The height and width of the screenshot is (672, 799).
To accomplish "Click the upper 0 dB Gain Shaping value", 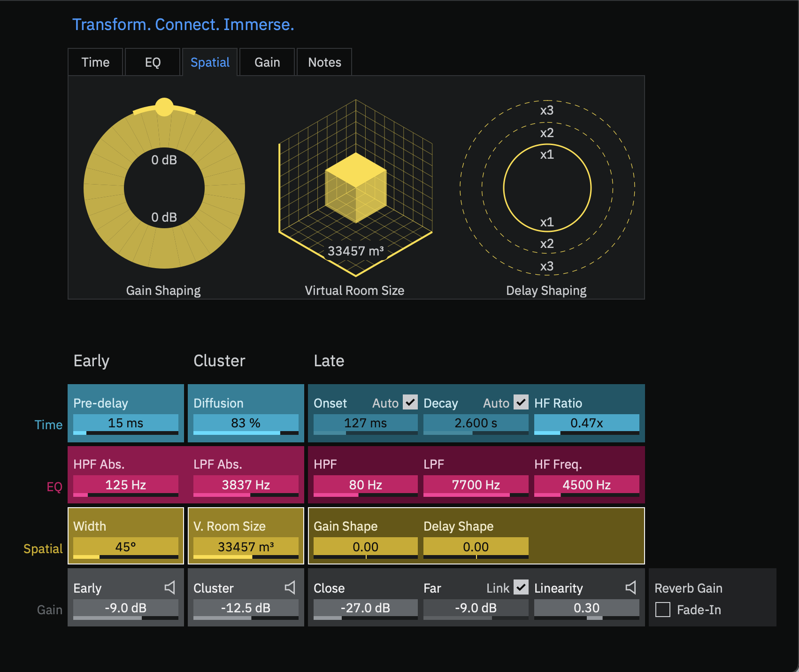I will [x=164, y=160].
